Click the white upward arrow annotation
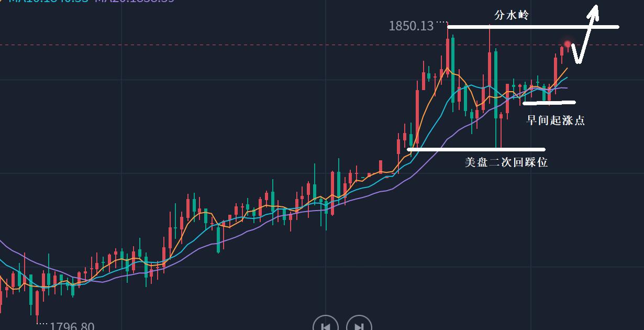 [585, 34]
